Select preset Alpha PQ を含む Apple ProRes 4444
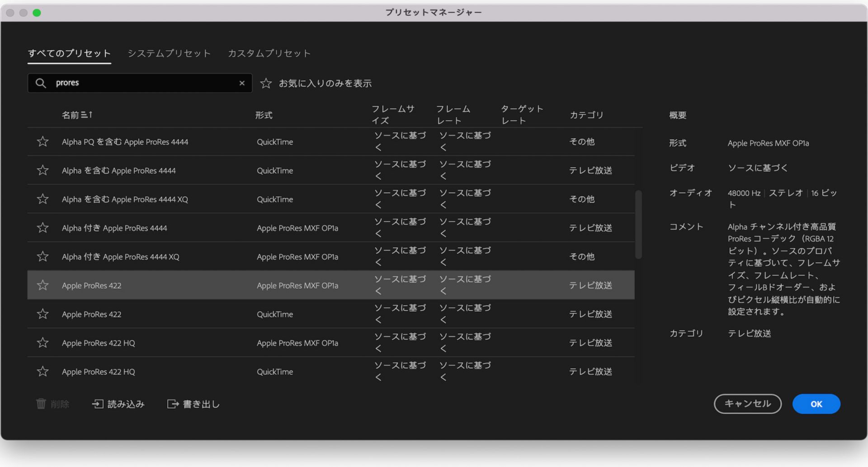The height and width of the screenshot is (467, 868). (125, 142)
